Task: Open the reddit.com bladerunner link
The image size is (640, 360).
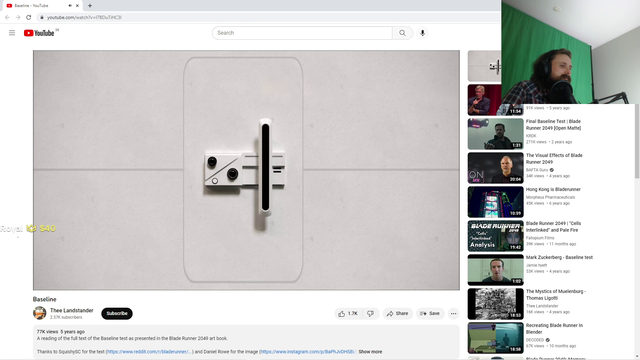Action: (149, 351)
